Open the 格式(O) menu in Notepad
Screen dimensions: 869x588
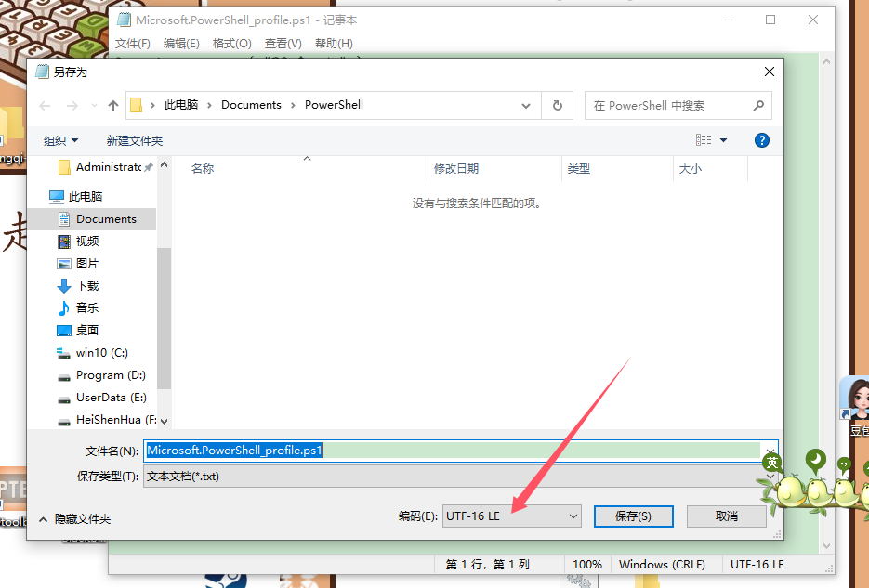pos(231,44)
